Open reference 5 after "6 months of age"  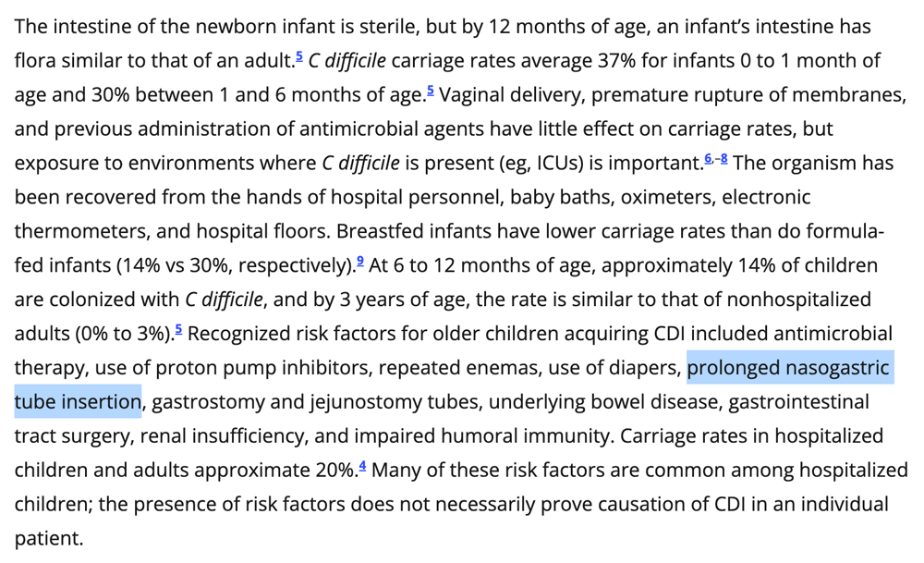431,91
